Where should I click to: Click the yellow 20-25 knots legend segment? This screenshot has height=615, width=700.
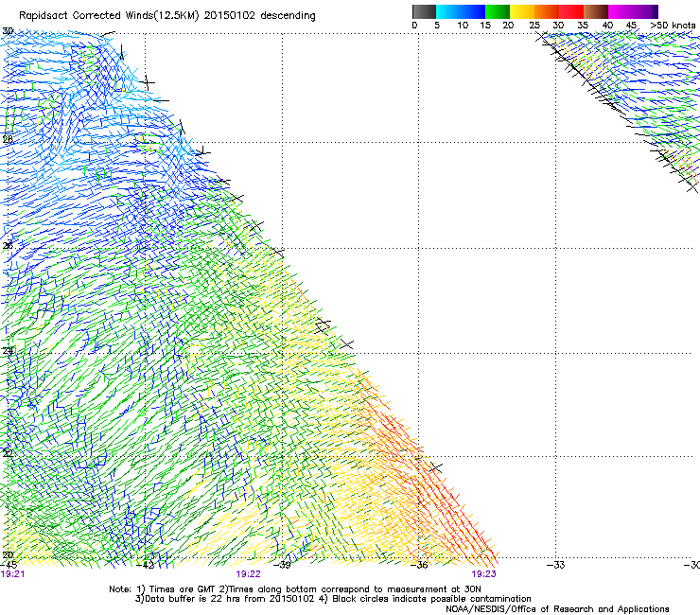522,11
